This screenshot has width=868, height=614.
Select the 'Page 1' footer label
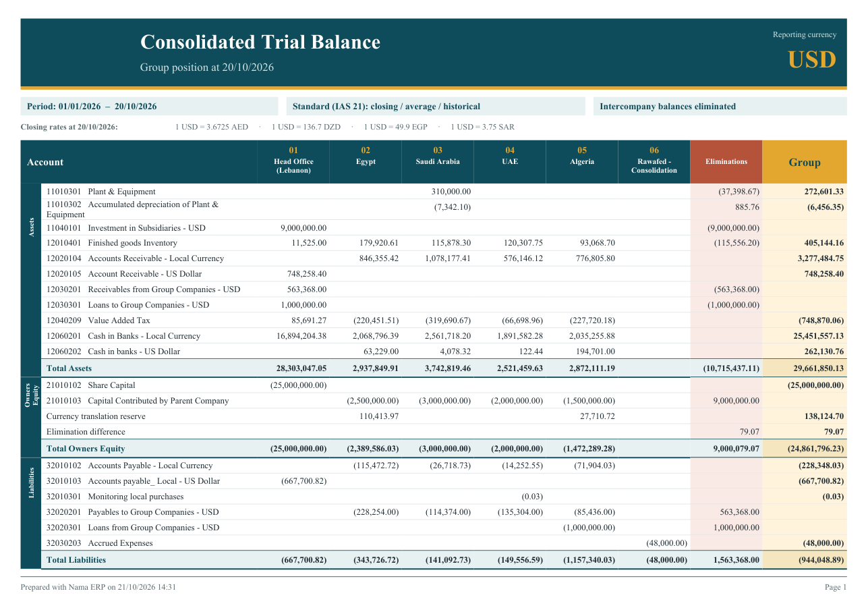pos(836,588)
